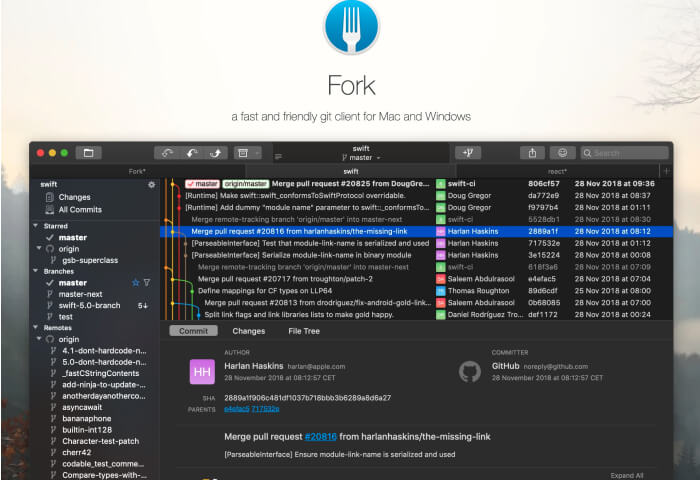Click the sidebar toggle lines icon
700x480 pixels.
point(278,156)
